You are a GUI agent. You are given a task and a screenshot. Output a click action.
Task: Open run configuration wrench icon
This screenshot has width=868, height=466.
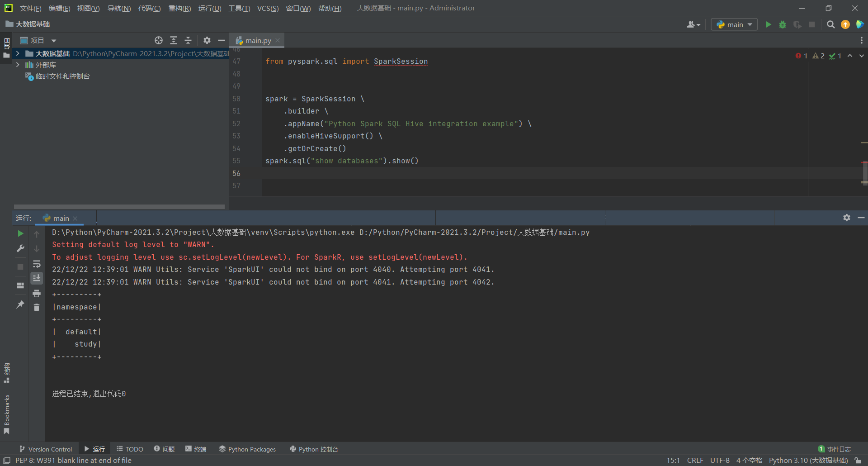[x=20, y=248]
